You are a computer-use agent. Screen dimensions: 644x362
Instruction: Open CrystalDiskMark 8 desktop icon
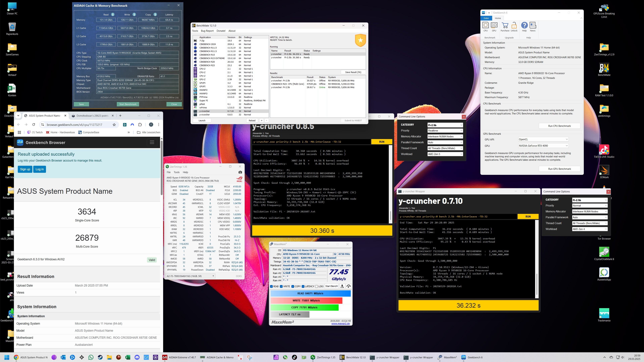[x=604, y=254]
